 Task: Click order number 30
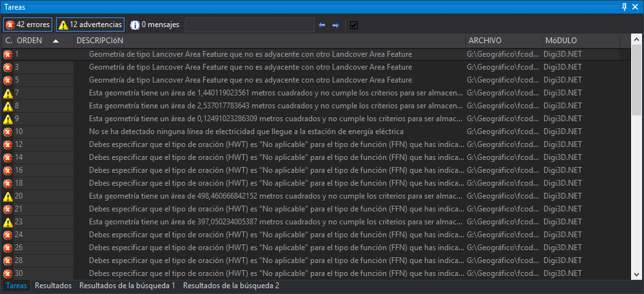click(19, 273)
